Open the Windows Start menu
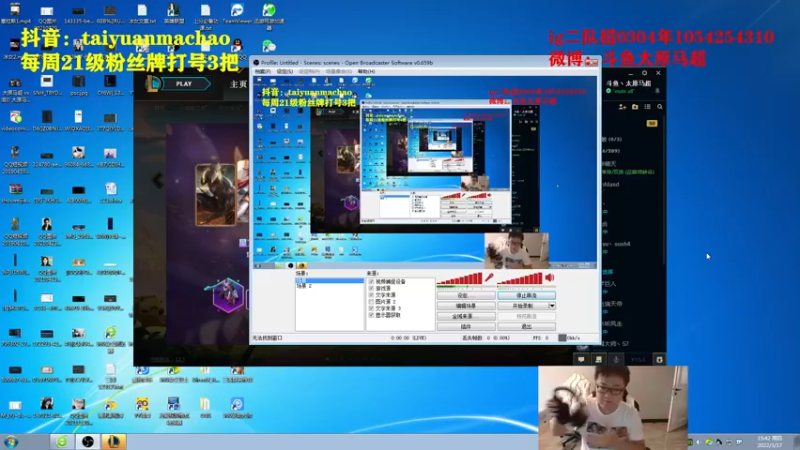This screenshot has height=450, width=800. [11, 442]
